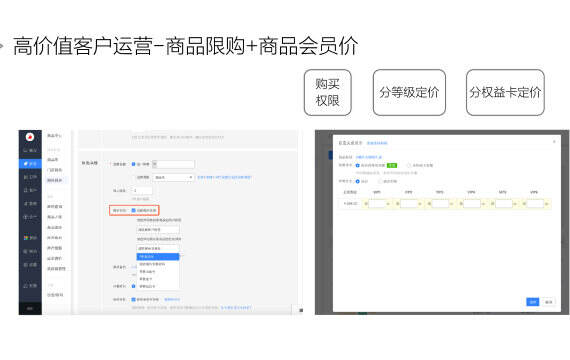Click the blue confirm button in dialog

533,301
